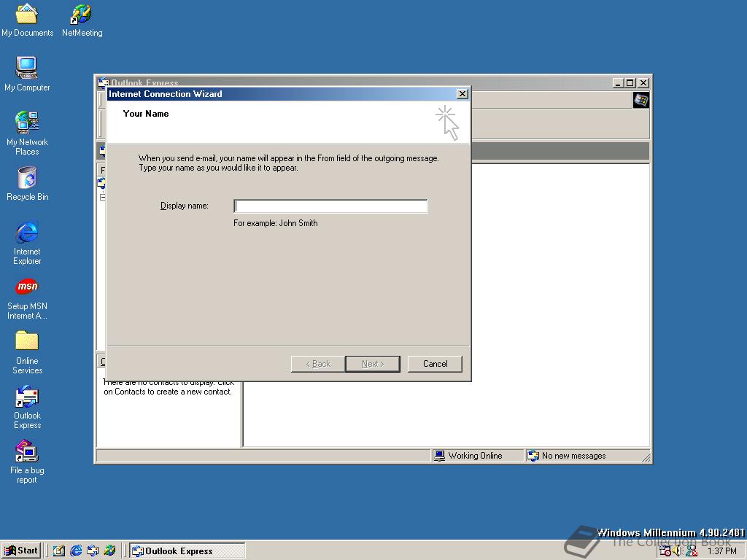The height and width of the screenshot is (560, 747).
Task: Click the 'Internet Connection Wizard' title bar text
Action: tap(166, 94)
